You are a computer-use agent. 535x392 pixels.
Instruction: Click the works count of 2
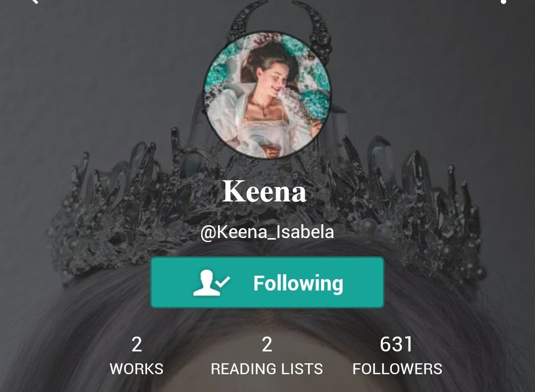click(x=137, y=344)
